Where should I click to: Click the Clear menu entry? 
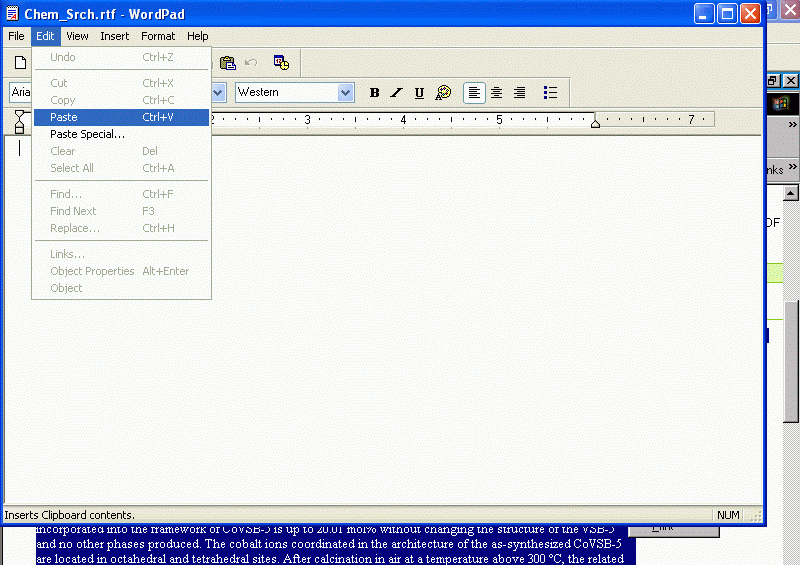pos(121,151)
